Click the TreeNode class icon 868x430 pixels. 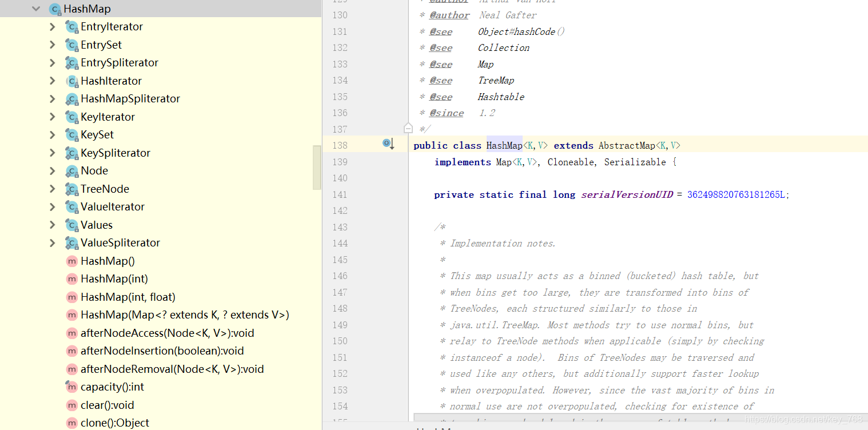click(71, 189)
